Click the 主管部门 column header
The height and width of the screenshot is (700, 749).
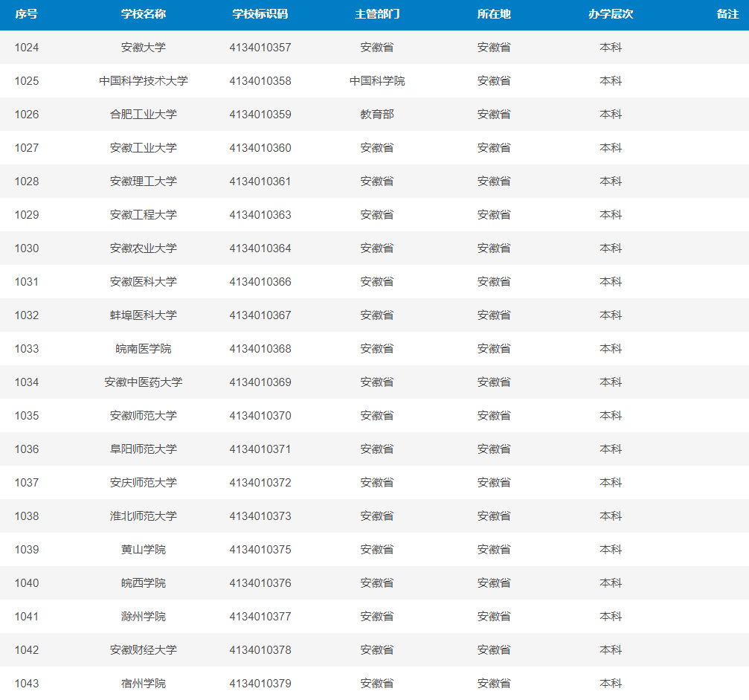click(377, 14)
